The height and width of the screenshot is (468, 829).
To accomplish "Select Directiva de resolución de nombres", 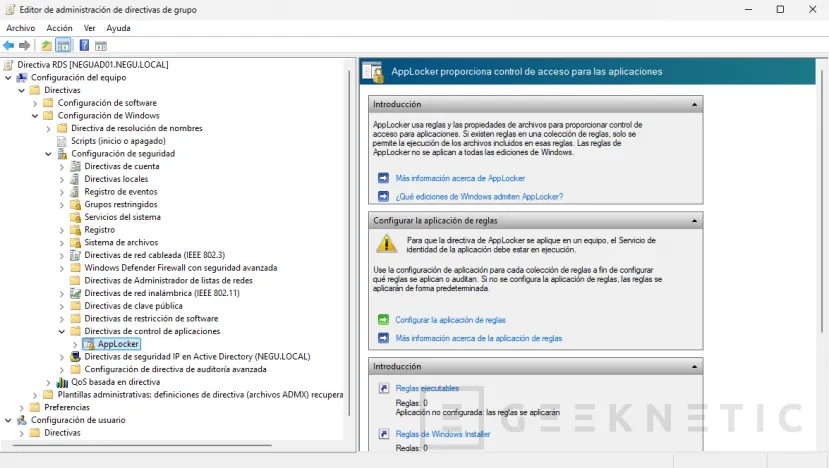I will pos(137,128).
